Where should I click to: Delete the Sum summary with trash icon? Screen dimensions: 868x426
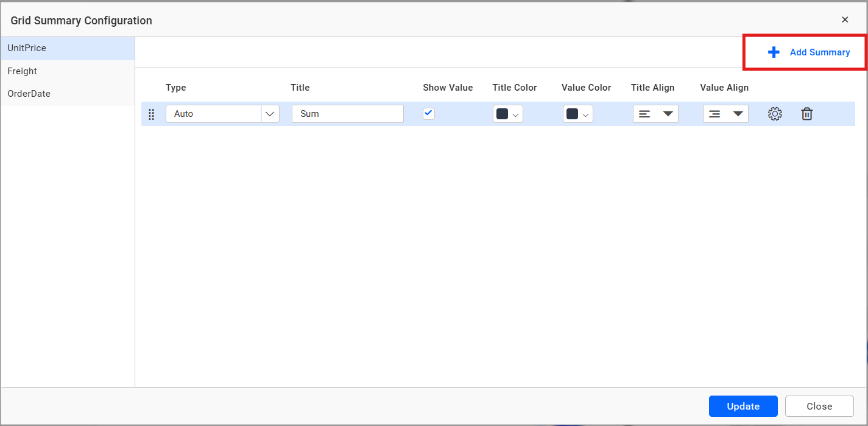coord(806,114)
